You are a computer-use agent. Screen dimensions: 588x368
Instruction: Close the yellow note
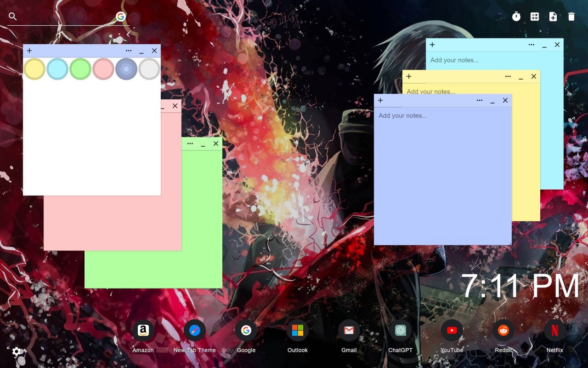click(x=534, y=76)
